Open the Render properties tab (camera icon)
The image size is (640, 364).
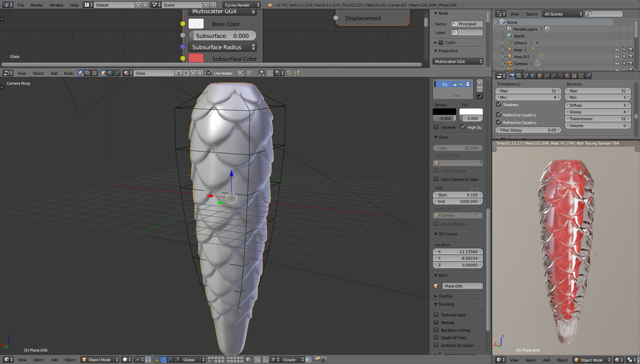point(512,76)
